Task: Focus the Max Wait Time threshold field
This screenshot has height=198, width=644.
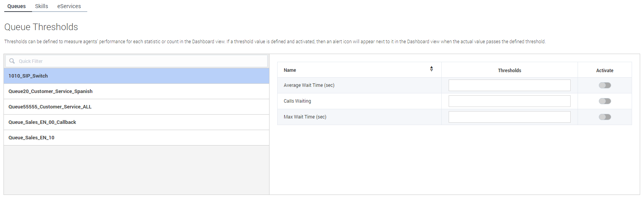Action: pos(509,117)
